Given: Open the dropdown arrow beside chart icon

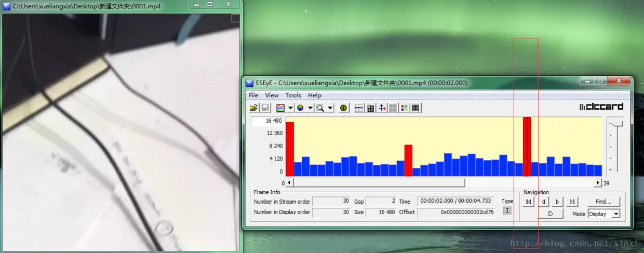Looking at the screenshot, I should [290, 108].
